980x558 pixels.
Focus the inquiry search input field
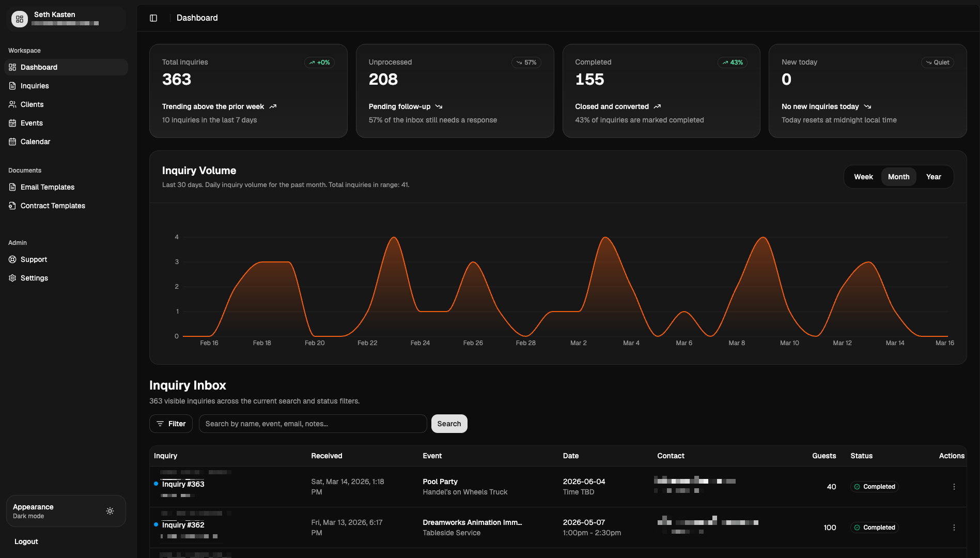click(x=313, y=424)
